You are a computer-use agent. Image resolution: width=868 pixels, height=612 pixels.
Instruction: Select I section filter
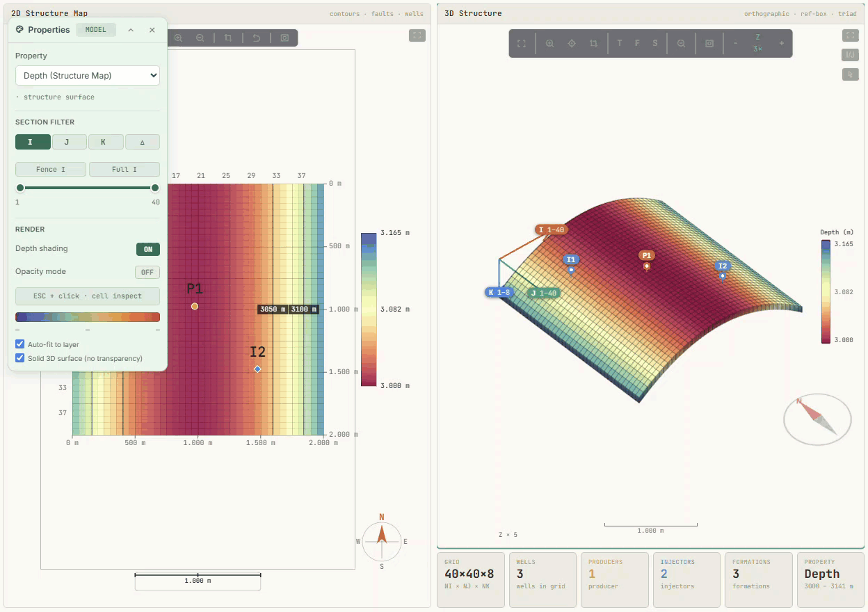(33, 142)
